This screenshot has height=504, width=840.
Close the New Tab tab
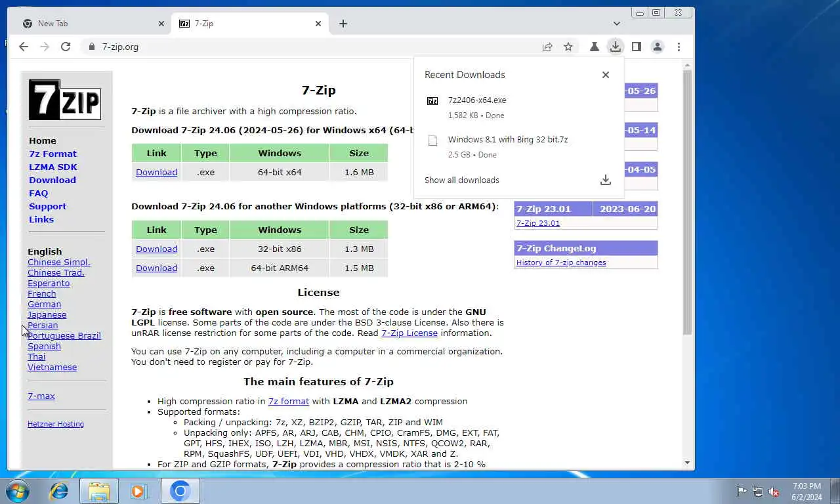[x=161, y=24]
